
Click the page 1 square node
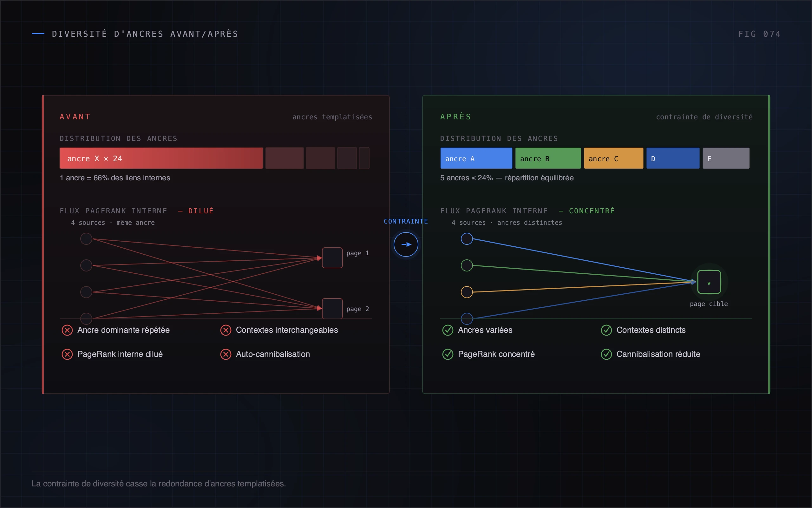[332, 258]
